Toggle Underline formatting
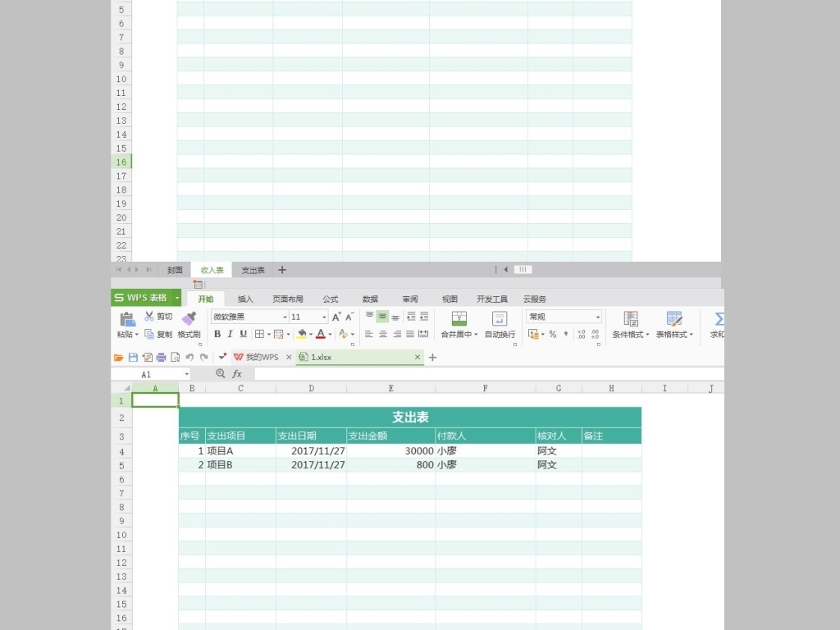Image resolution: width=840 pixels, height=630 pixels. [x=243, y=334]
